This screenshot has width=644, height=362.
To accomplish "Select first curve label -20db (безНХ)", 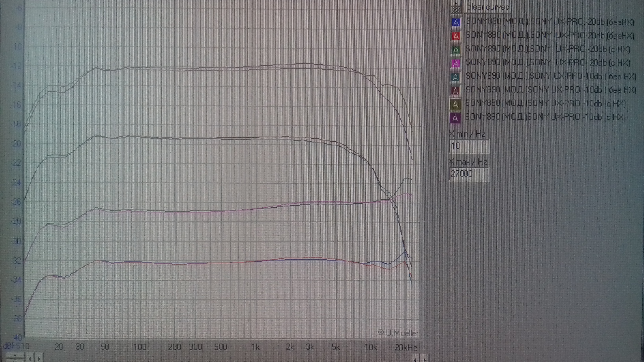I will pyautogui.click(x=550, y=22).
